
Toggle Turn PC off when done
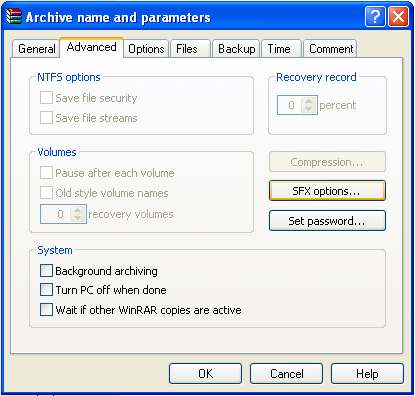[x=46, y=290]
